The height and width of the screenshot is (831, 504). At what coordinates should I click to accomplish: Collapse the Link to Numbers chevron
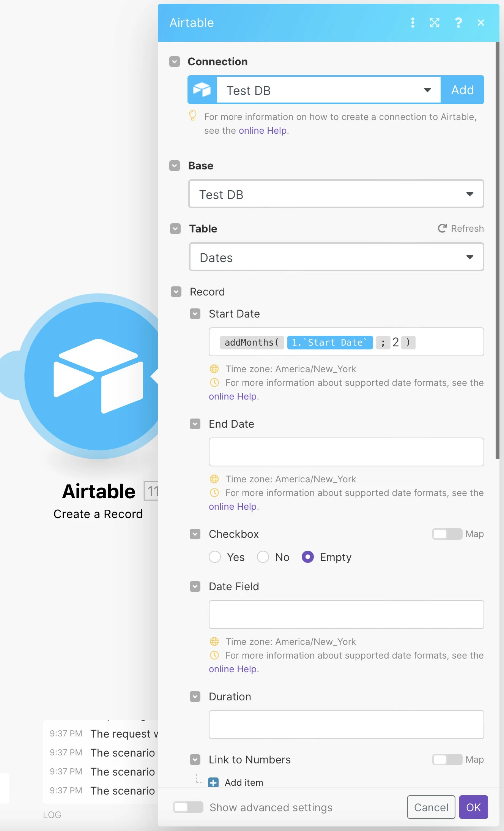[195, 760]
